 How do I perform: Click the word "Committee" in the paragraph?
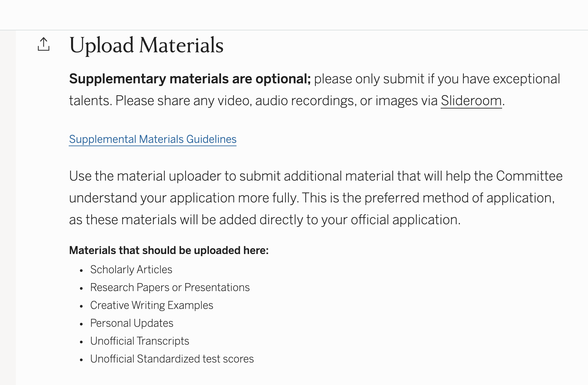(x=529, y=176)
